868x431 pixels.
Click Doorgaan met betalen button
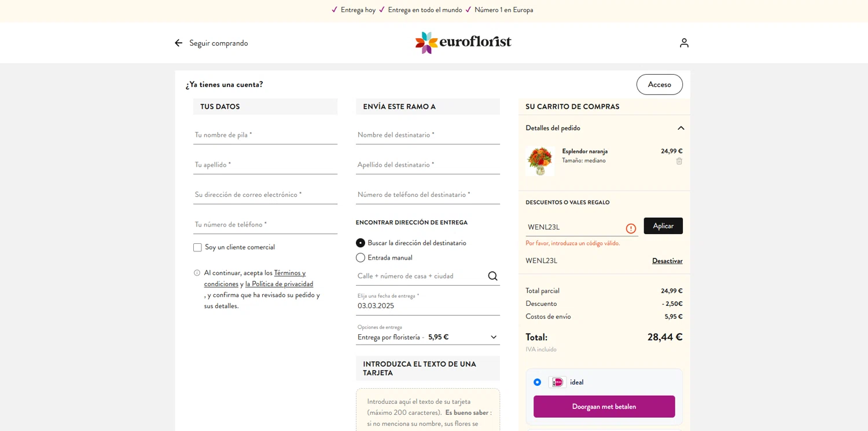pyautogui.click(x=604, y=407)
